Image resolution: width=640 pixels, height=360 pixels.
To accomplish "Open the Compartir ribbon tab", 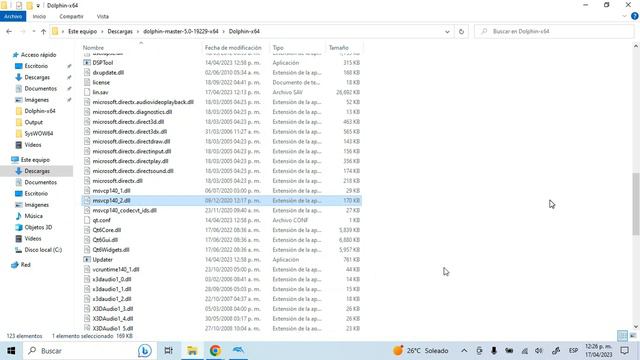I will tap(71, 16).
